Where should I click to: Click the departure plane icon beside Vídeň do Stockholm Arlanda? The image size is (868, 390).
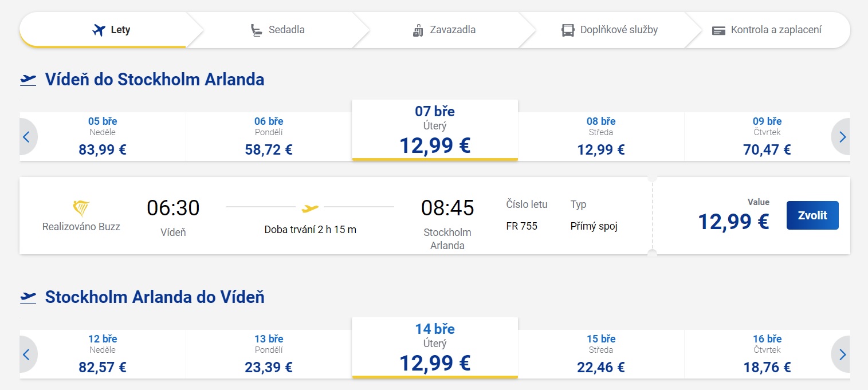pos(28,80)
